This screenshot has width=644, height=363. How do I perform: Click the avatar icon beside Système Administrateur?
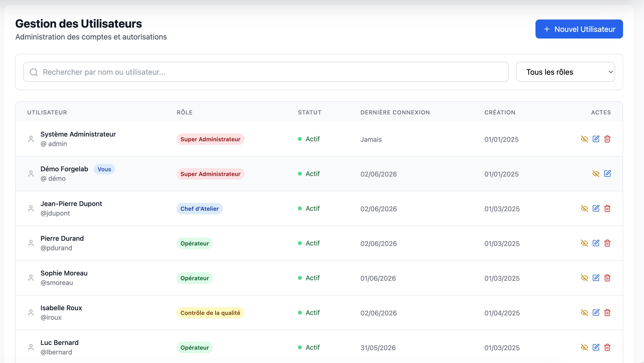click(x=31, y=139)
